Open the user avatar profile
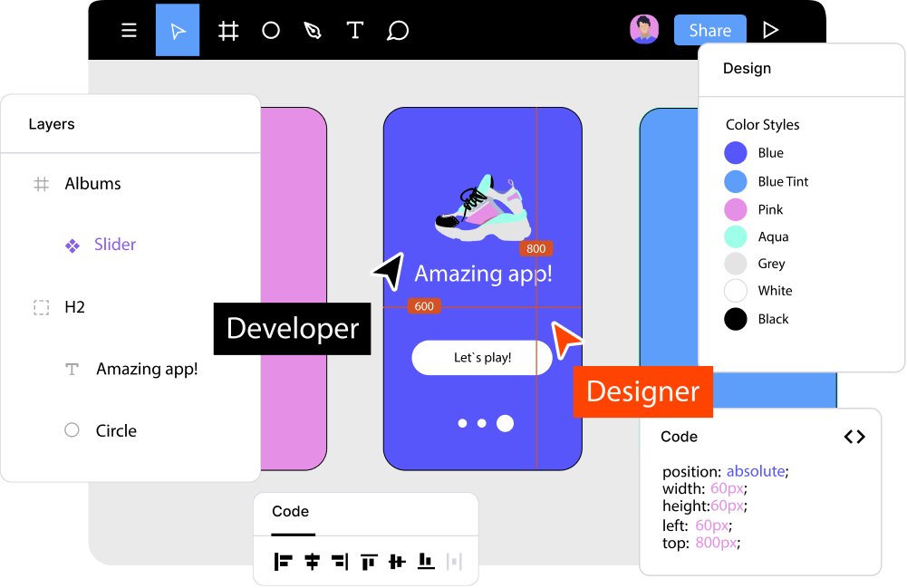This screenshot has height=588, width=907. coord(644,29)
